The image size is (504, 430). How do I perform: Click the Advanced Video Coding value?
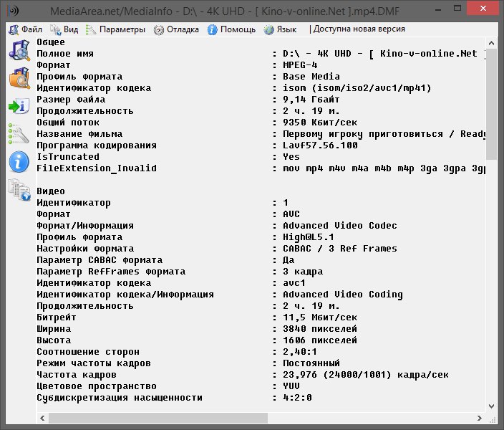tap(343, 295)
